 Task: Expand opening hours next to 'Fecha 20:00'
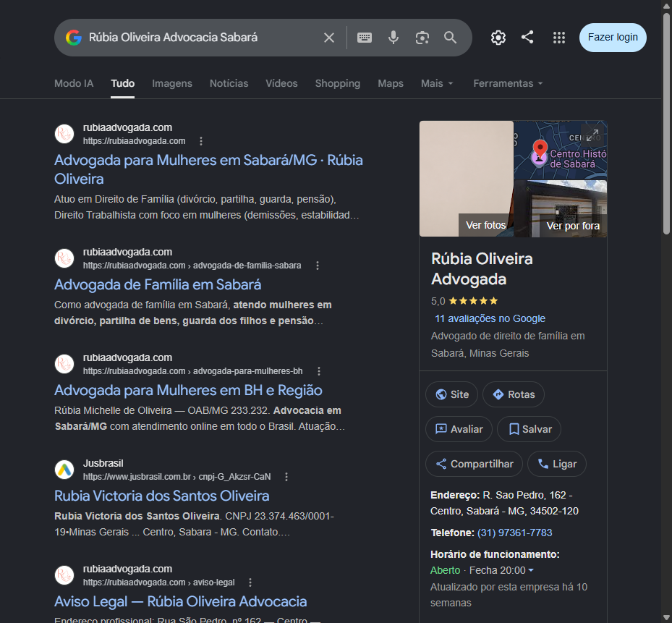click(x=531, y=570)
